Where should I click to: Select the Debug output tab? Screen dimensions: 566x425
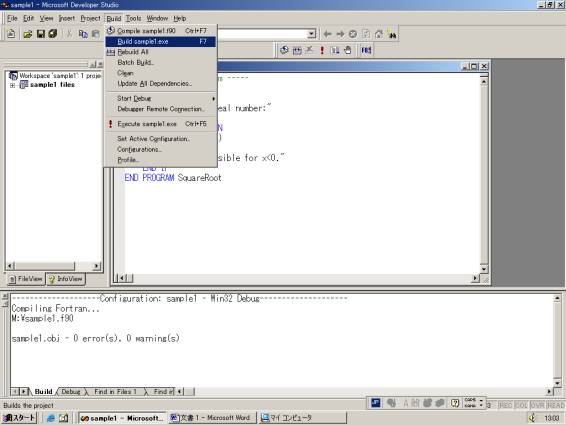point(71,392)
